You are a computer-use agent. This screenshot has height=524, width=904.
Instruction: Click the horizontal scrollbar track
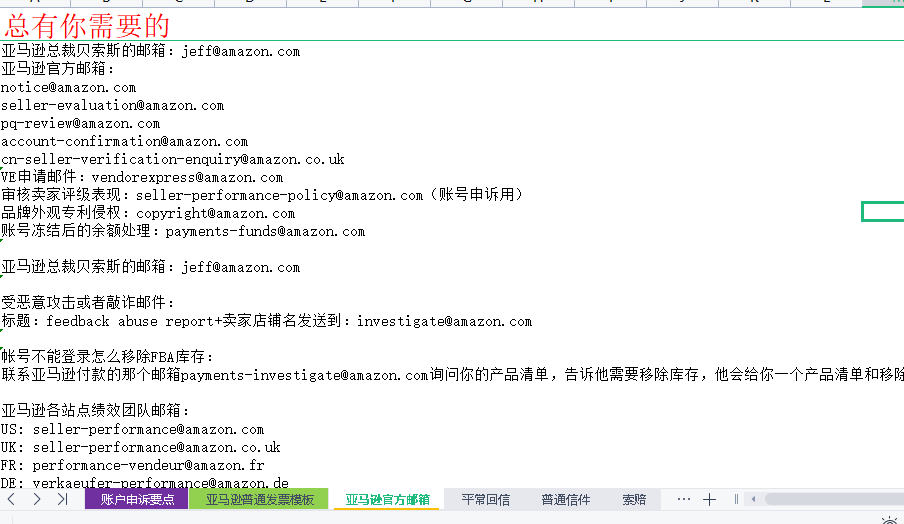[833, 499]
